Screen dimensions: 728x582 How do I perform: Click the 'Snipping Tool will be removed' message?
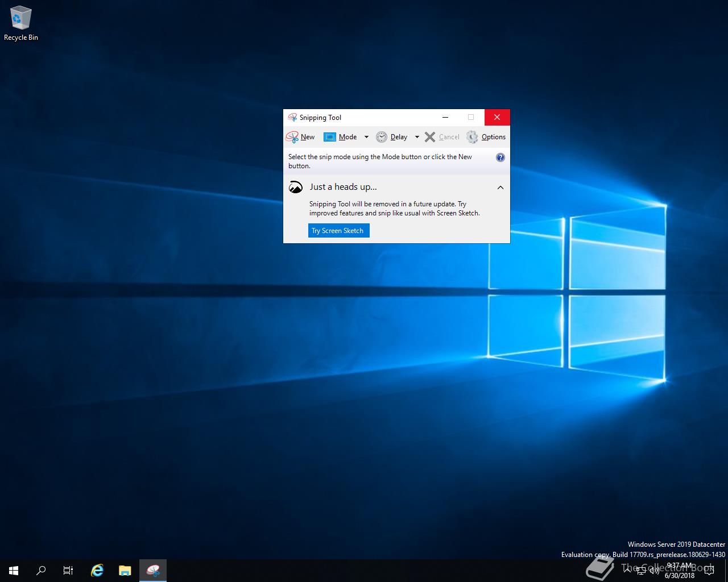click(395, 209)
